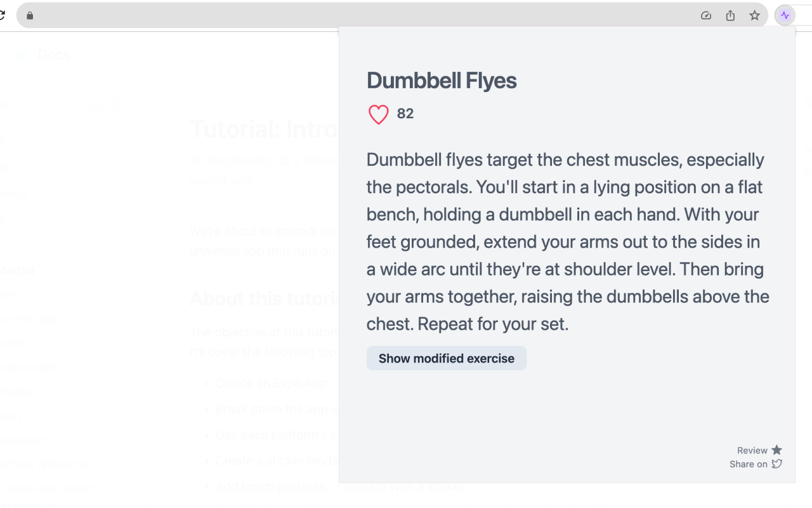Click the Dumbbell Flyes heading

point(442,81)
